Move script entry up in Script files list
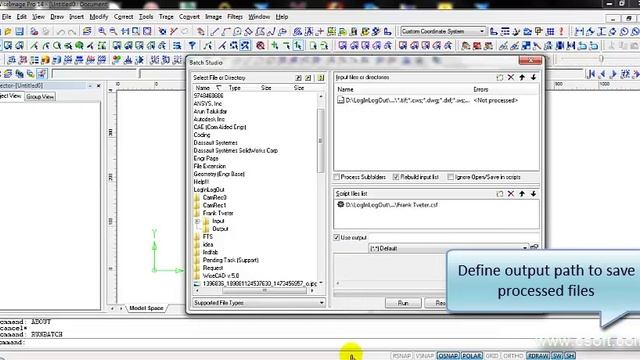This screenshot has width=640, height=360. point(522,194)
